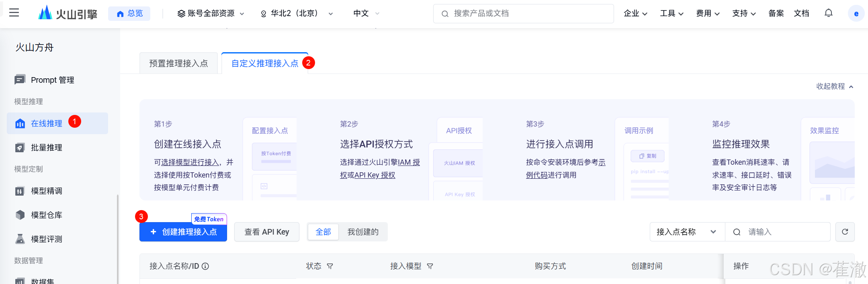Click the 备案 link

click(x=776, y=13)
